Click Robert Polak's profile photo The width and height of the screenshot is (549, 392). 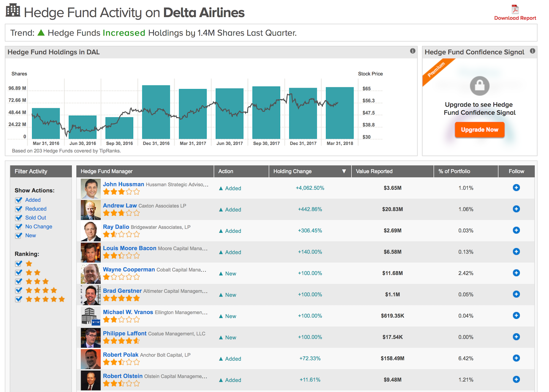point(91,359)
